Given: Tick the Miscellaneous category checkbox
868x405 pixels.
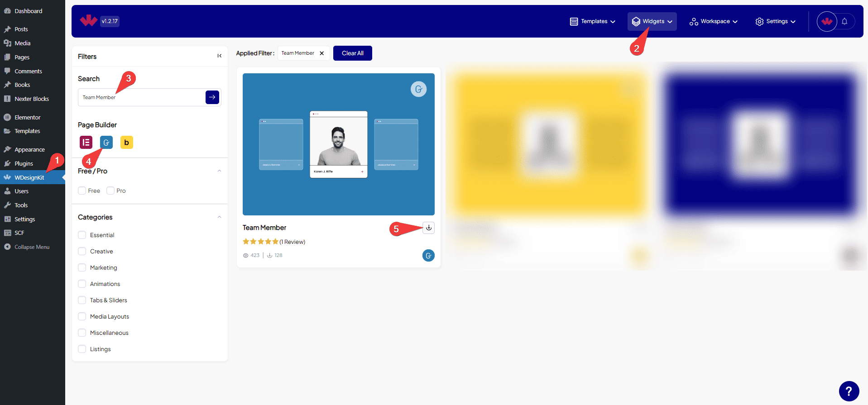Looking at the screenshot, I should 82,333.
